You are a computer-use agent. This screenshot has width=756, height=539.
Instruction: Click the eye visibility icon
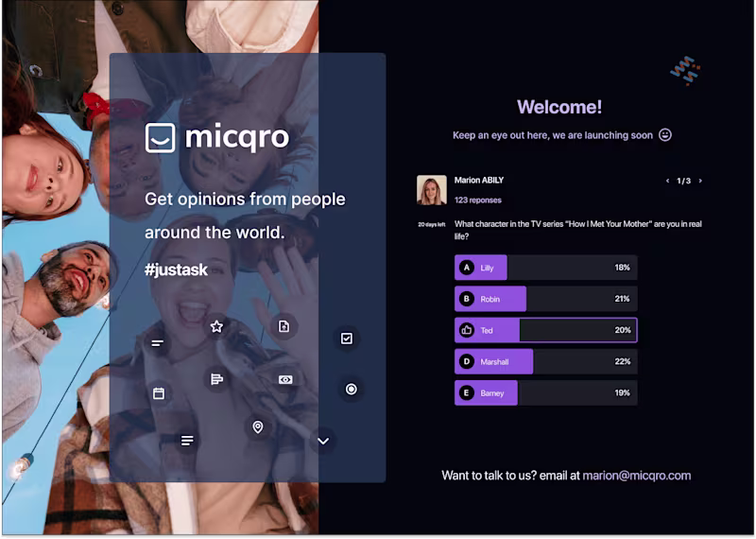point(285,380)
